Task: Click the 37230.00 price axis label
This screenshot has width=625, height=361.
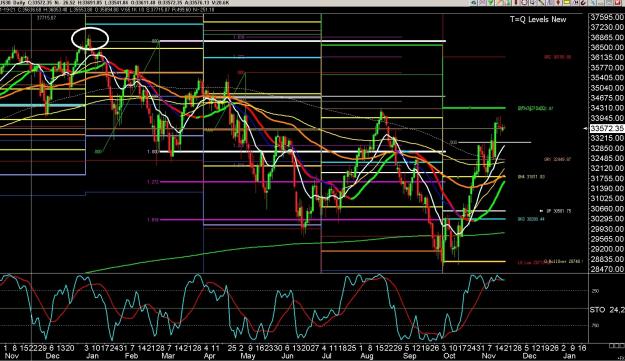Action: [x=607, y=27]
